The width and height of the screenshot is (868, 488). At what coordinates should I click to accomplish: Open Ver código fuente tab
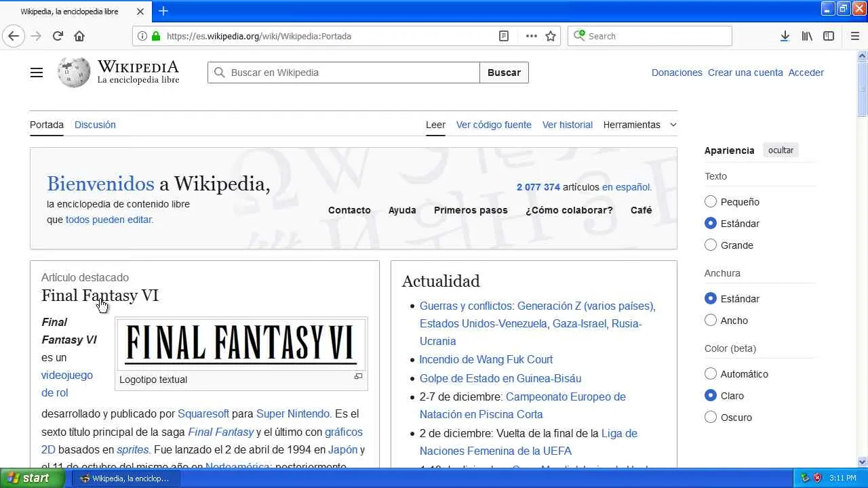pyautogui.click(x=494, y=125)
